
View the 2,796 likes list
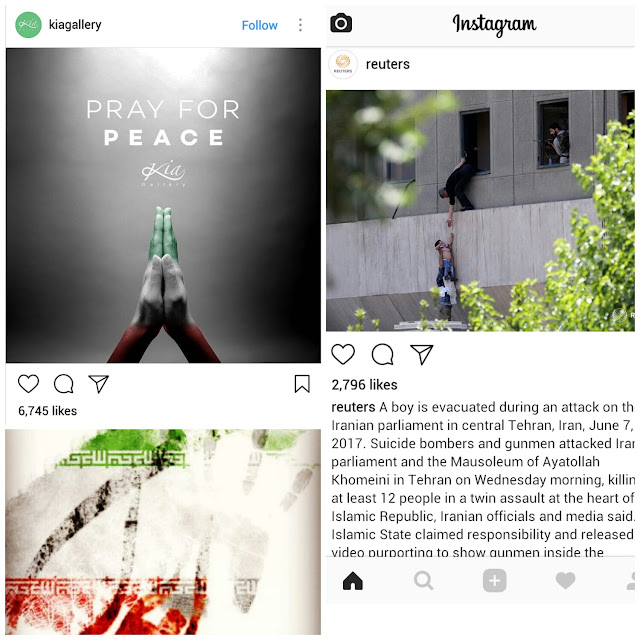[364, 384]
